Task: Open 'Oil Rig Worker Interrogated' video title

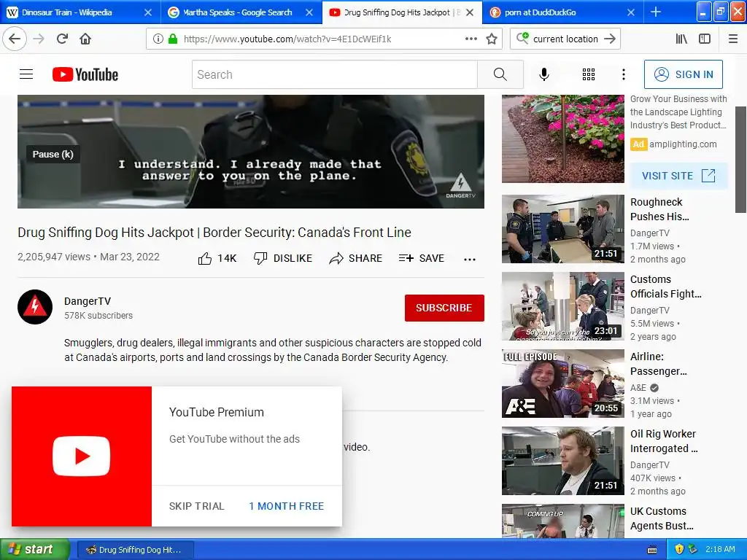Action: click(x=664, y=441)
